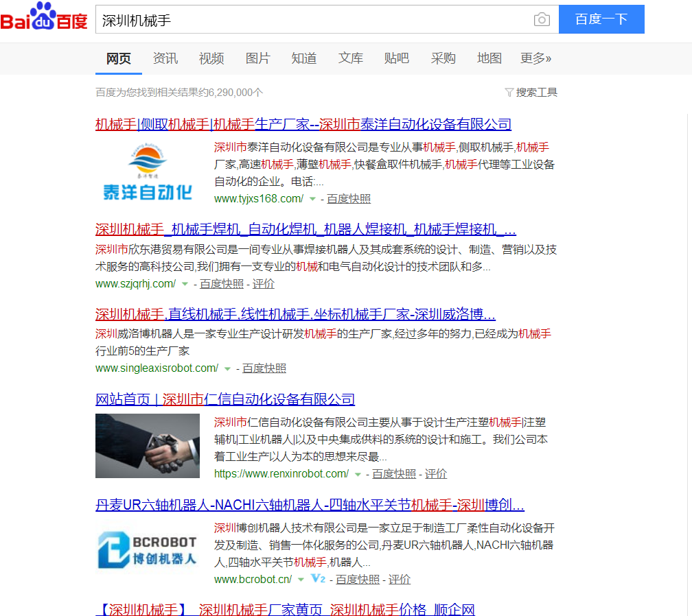Click the robot handshake thumbnail image

coord(148,446)
